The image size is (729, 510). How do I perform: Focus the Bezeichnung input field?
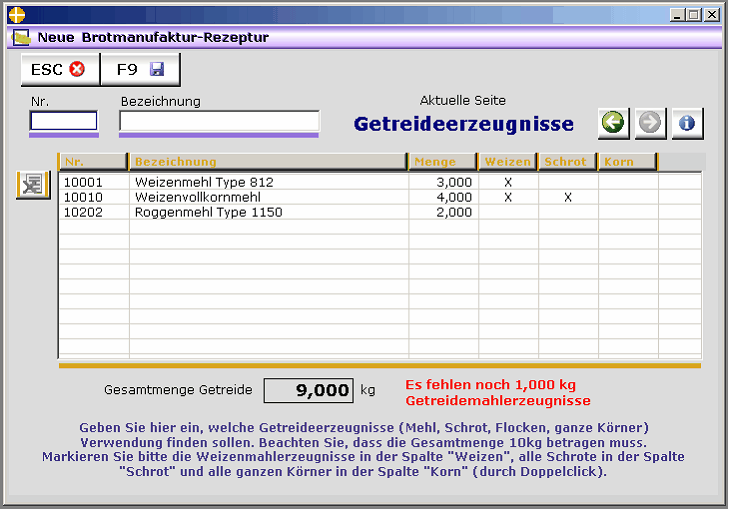click(x=219, y=121)
